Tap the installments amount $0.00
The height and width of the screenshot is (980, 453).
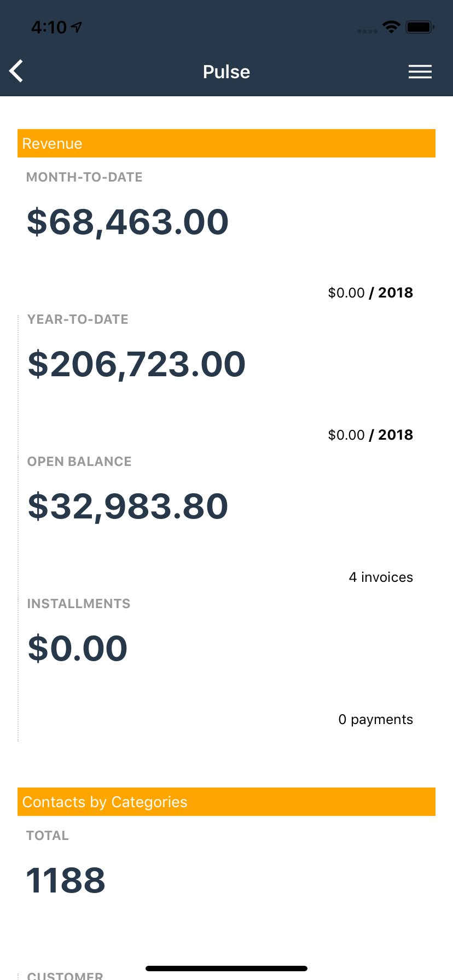pyautogui.click(x=78, y=649)
